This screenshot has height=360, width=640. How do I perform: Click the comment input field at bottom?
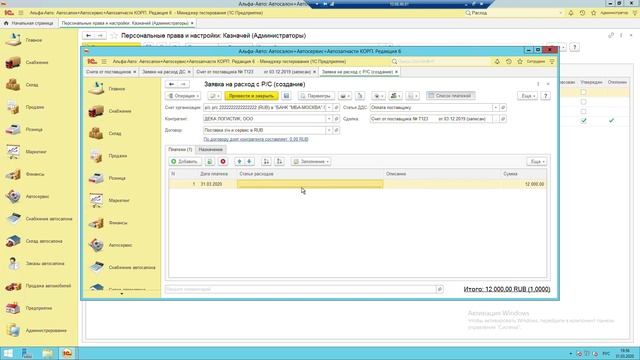pyautogui.click(x=300, y=289)
